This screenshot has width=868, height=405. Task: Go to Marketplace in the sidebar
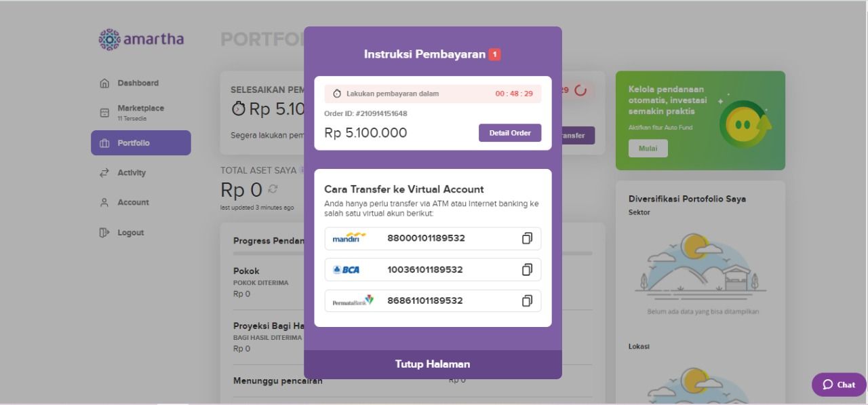(x=140, y=109)
